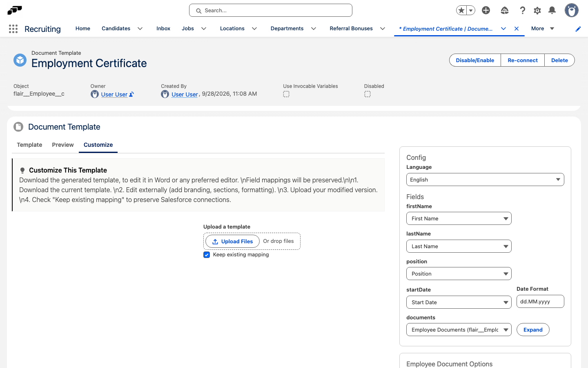Click the Disabled checkbox
The image size is (588, 368).
pyautogui.click(x=367, y=94)
